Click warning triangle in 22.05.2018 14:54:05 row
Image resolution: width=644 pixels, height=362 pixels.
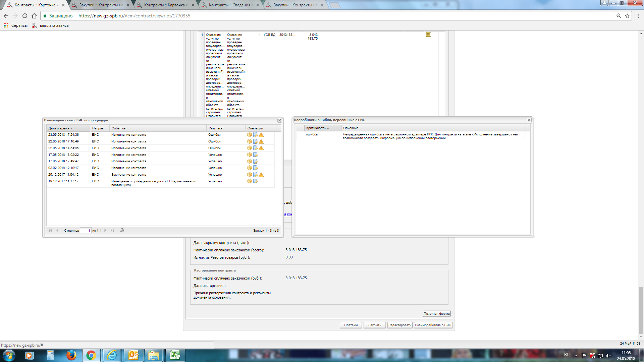(261, 148)
